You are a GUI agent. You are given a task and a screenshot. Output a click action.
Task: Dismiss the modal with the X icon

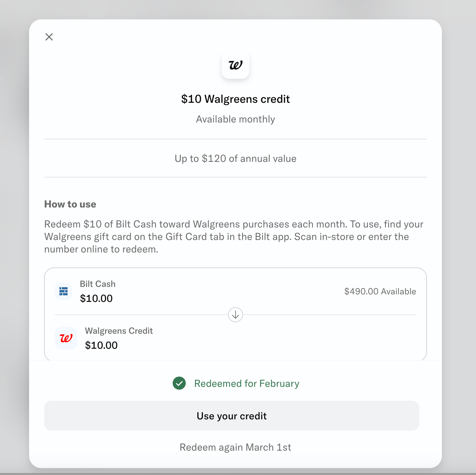49,37
